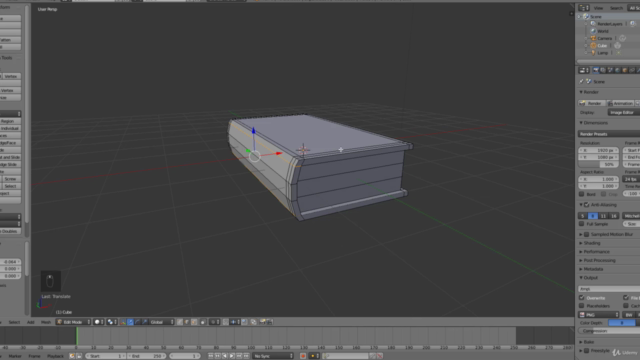
Task: Open Object tab in Properties editor
Action: click(625, 71)
